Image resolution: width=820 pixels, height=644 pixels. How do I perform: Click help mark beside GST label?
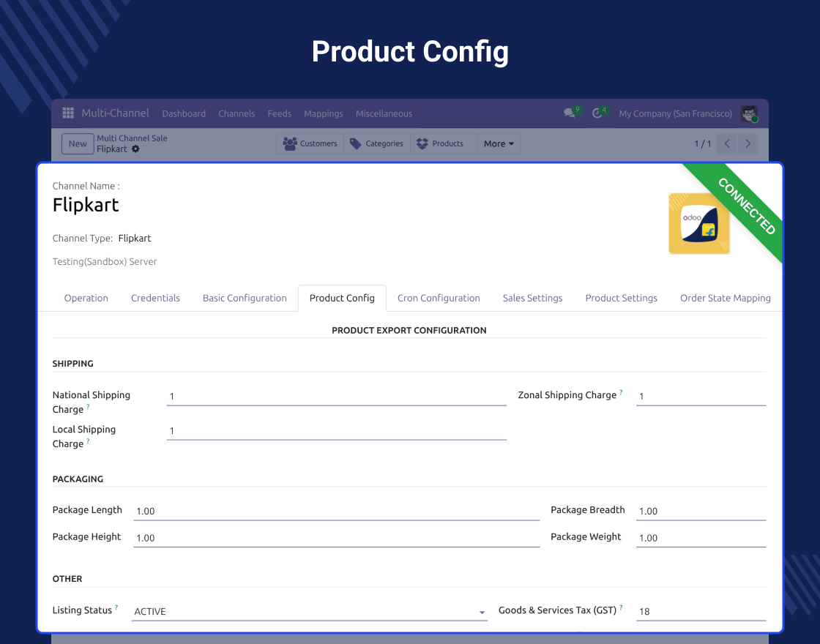[x=621, y=607]
